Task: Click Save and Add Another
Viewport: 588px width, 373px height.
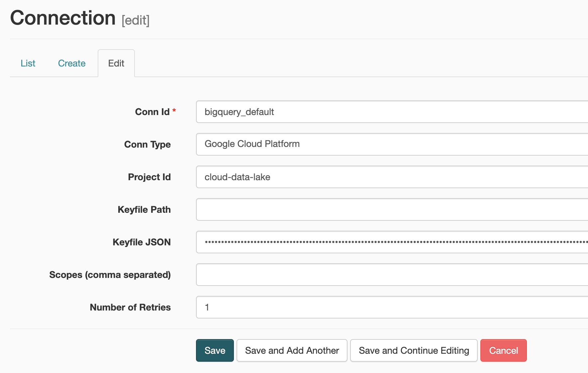Action: [x=292, y=350]
